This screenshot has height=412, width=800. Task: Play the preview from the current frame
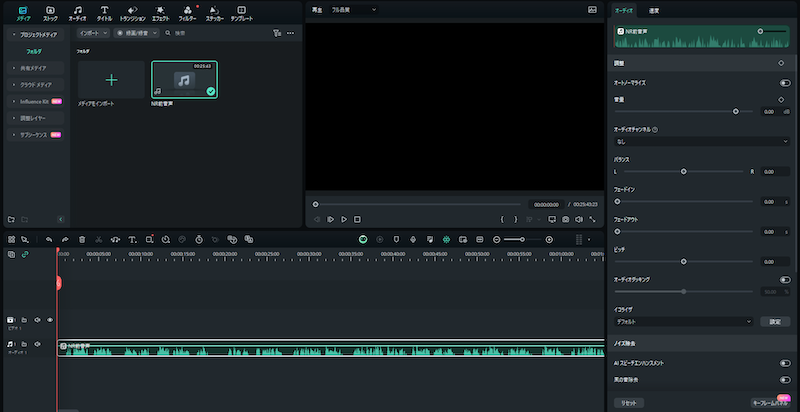(x=331, y=219)
